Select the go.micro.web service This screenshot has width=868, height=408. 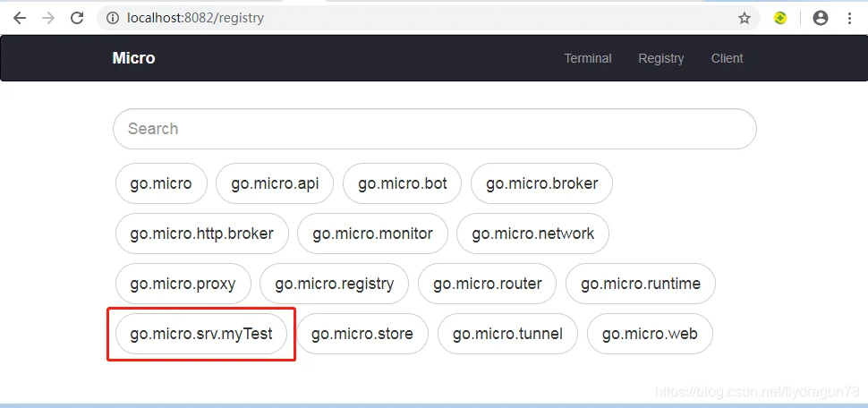(650, 334)
